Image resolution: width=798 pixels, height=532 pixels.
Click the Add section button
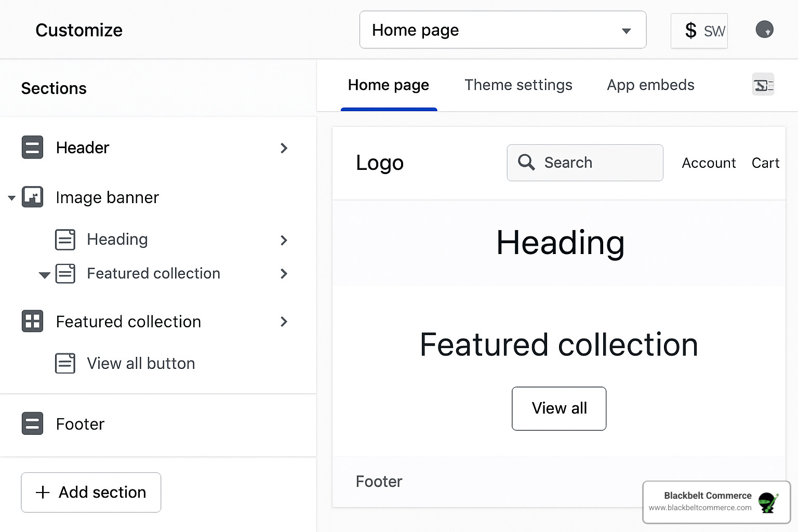[x=90, y=492]
